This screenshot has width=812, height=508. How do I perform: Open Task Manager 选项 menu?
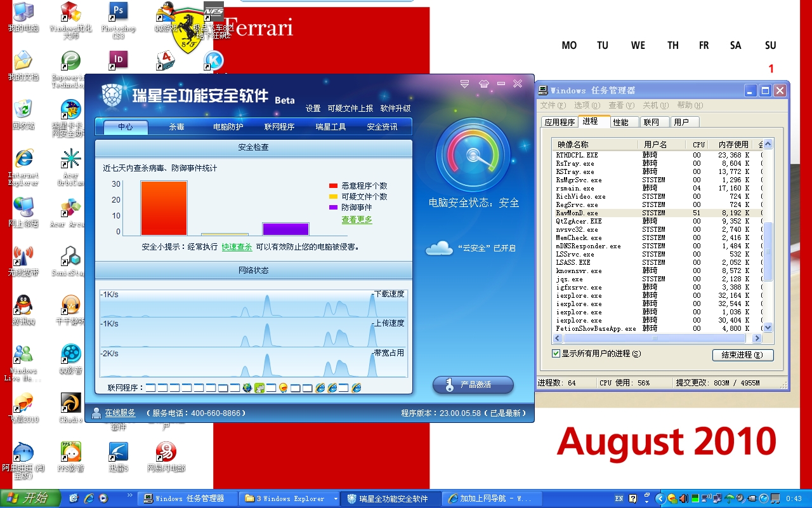pyautogui.click(x=587, y=105)
